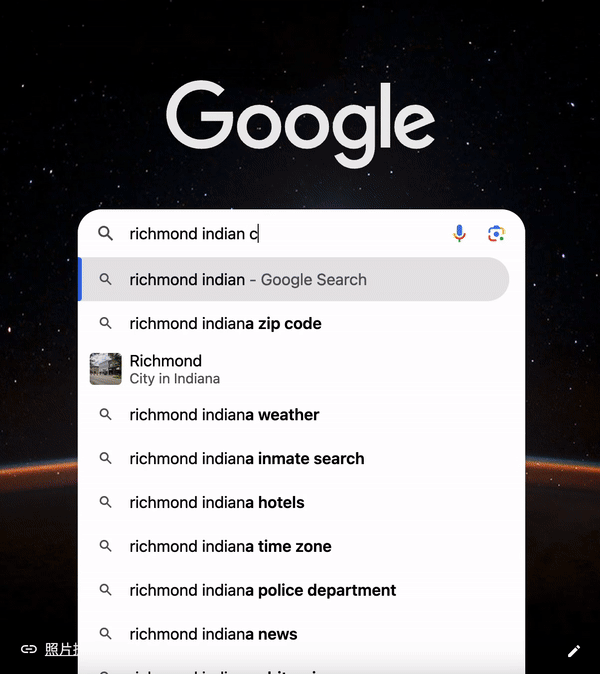Pick "richmond indiana weather" suggestion
Image resolution: width=600 pixels, height=674 pixels.
[224, 415]
